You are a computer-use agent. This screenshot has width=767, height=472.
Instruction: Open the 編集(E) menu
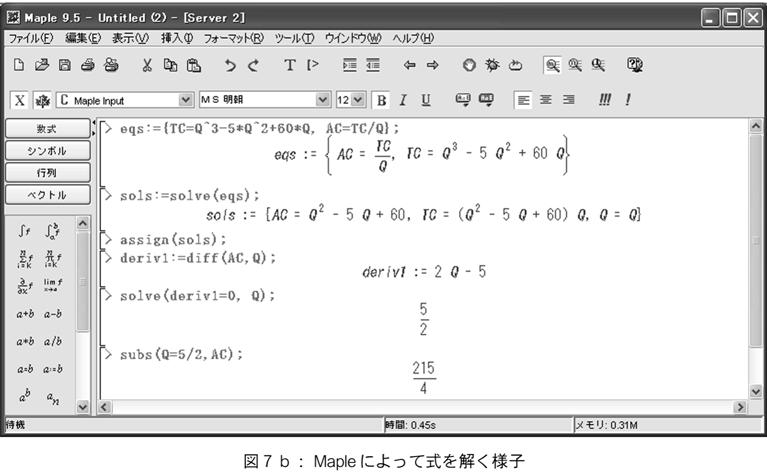pos(83,38)
